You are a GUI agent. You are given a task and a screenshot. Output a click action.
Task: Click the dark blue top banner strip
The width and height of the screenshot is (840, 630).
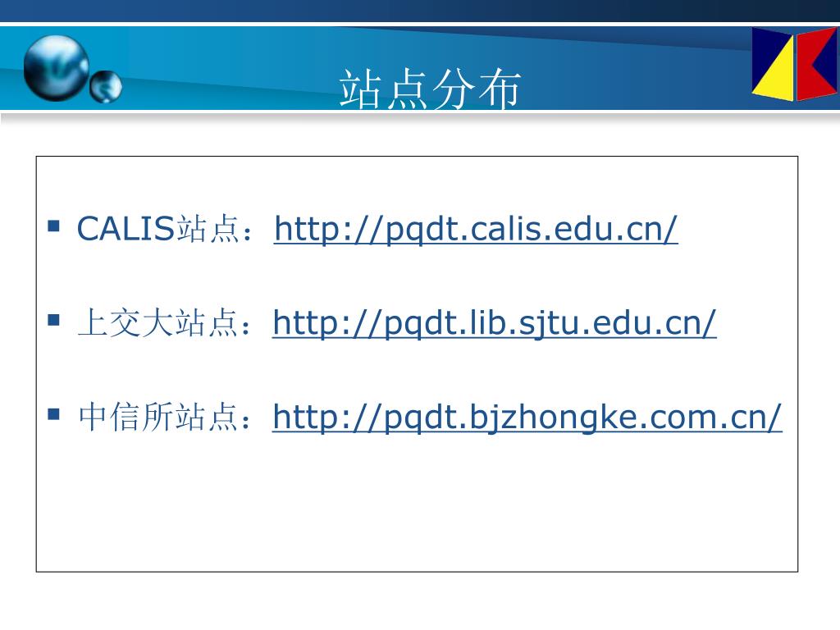point(420,11)
